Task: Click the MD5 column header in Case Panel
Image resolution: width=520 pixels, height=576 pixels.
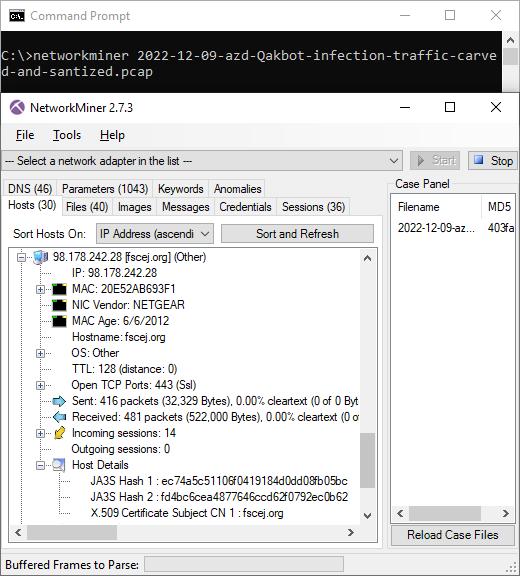Action: (x=499, y=207)
